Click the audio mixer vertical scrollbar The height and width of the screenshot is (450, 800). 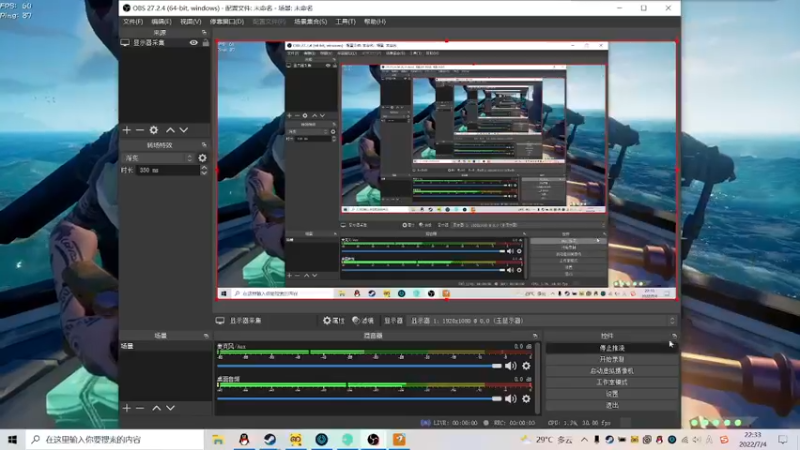pos(537,378)
